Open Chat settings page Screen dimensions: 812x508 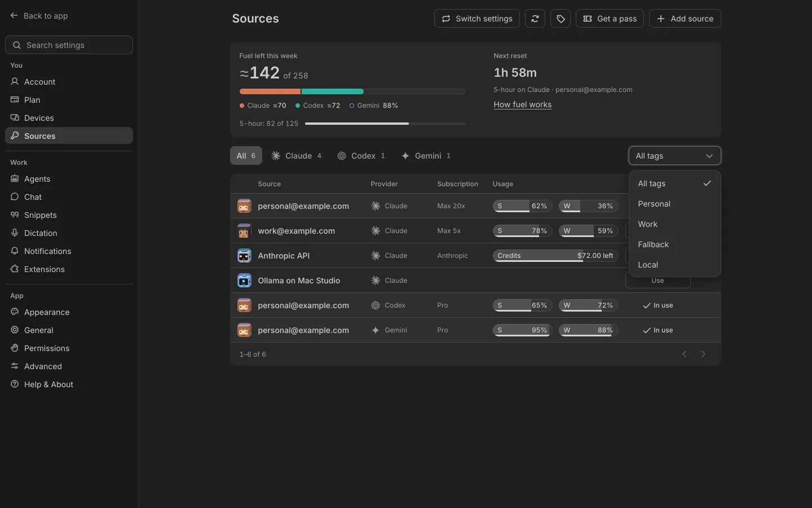tap(69, 197)
